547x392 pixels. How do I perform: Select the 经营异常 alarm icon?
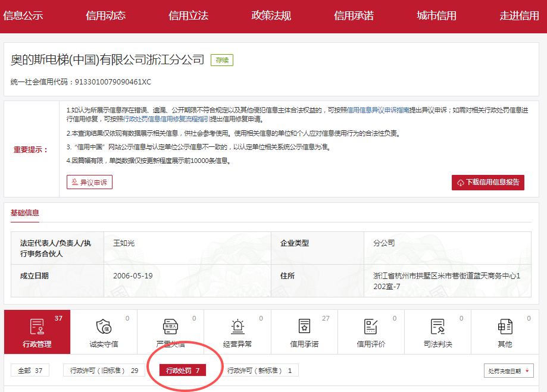(x=237, y=327)
